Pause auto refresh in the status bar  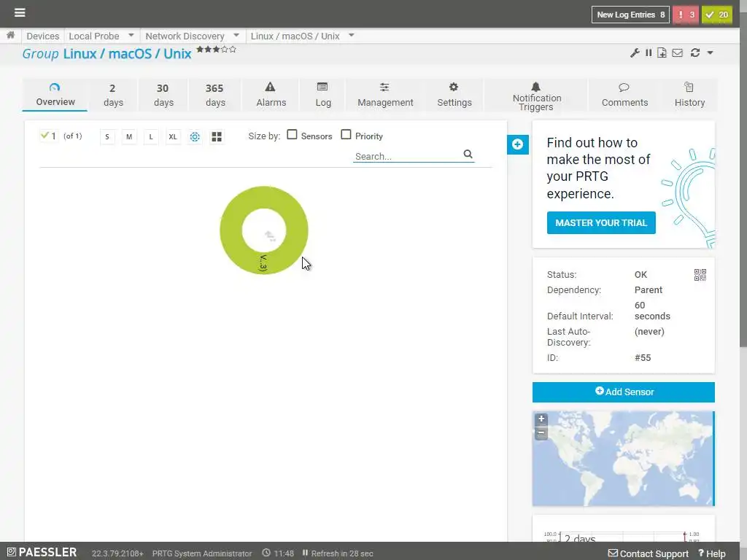point(305,553)
